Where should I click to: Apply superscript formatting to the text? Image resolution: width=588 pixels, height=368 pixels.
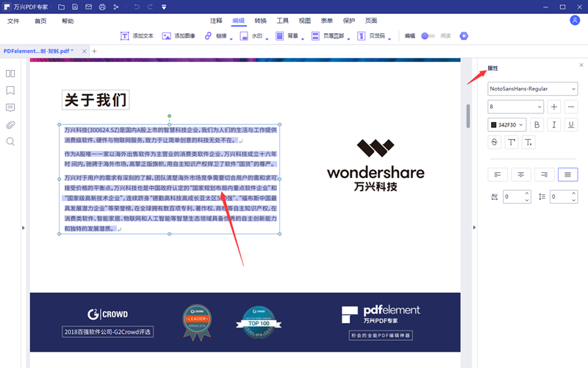(x=512, y=142)
